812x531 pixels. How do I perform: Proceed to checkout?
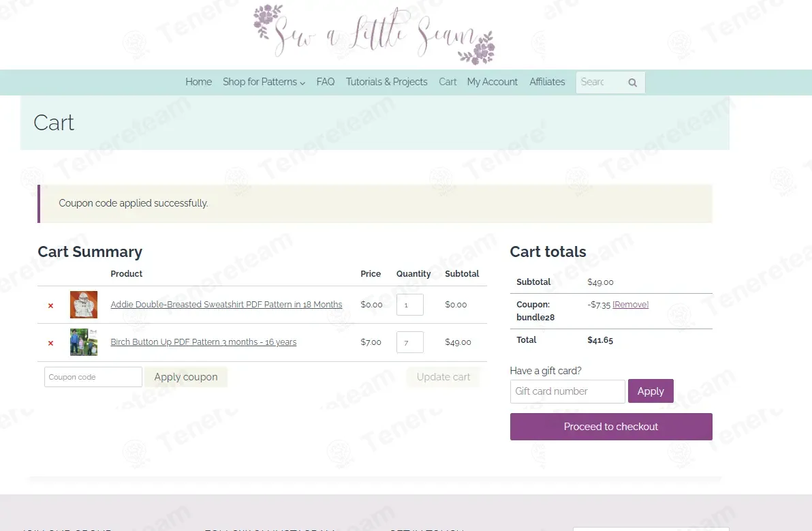point(611,426)
